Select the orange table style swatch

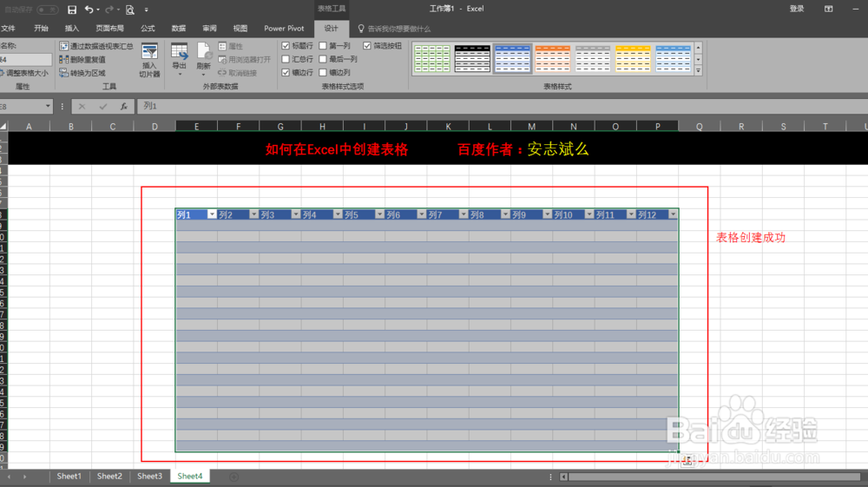pos(552,59)
